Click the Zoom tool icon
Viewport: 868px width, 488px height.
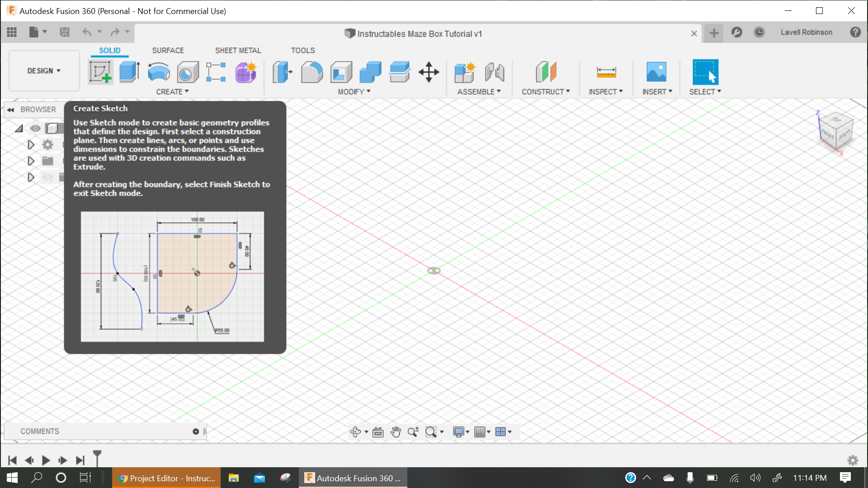pyautogui.click(x=413, y=432)
